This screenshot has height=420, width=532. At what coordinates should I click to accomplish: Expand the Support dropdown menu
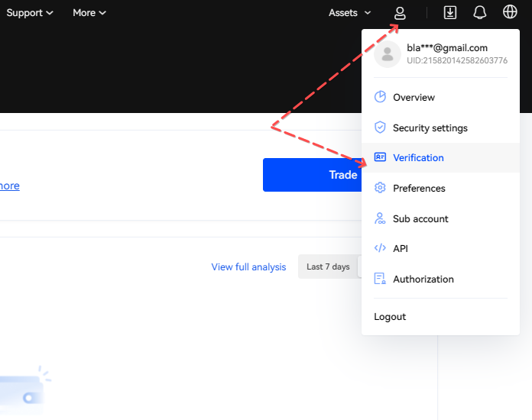30,13
